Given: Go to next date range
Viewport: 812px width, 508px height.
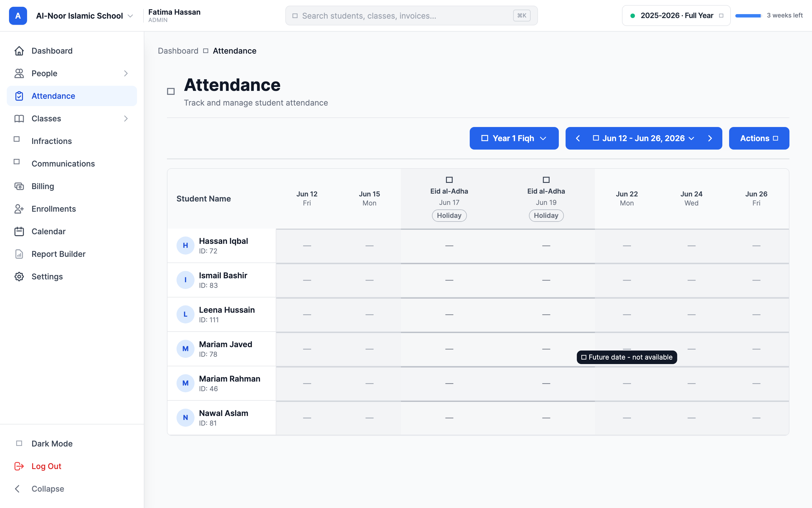Looking at the screenshot, I should (x=710, y=138).
